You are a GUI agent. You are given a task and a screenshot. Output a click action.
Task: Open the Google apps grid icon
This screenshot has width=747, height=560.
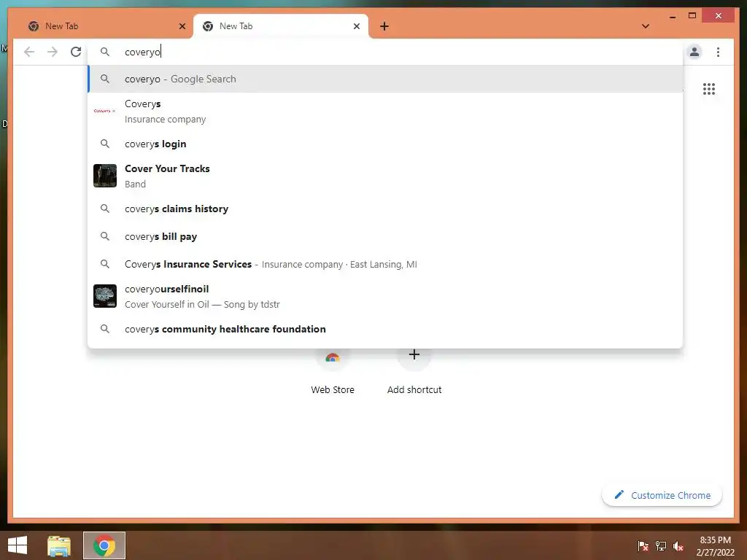(x=709, y=89)
